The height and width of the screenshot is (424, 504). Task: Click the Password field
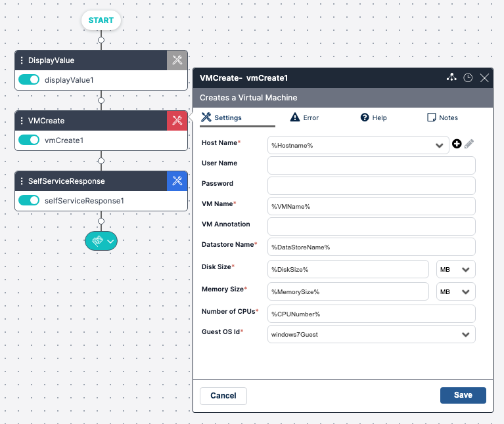click(371, 186)
